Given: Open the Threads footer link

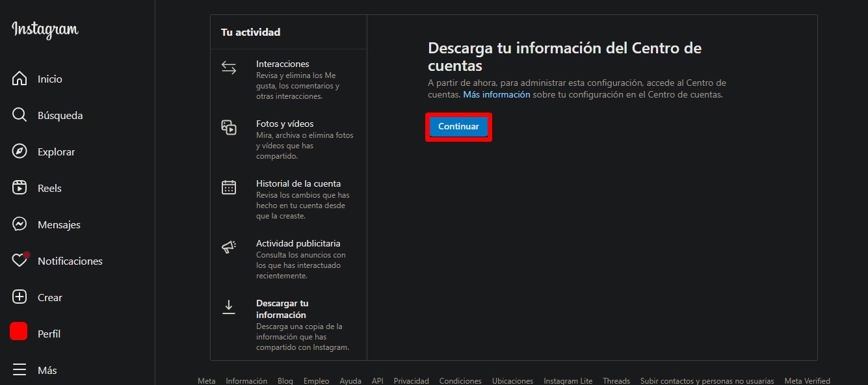Looking at the screenshot, I should (616, 381).
